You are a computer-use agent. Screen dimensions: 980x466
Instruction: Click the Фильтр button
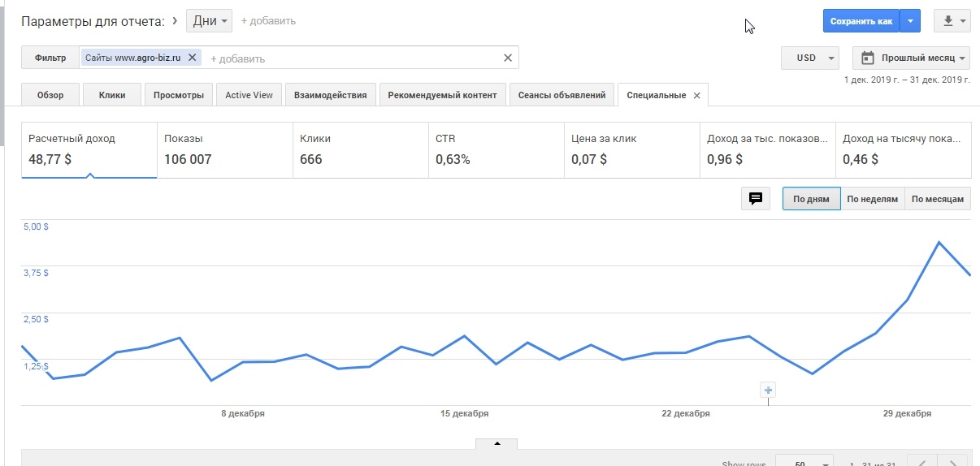[x=50, y=58]
